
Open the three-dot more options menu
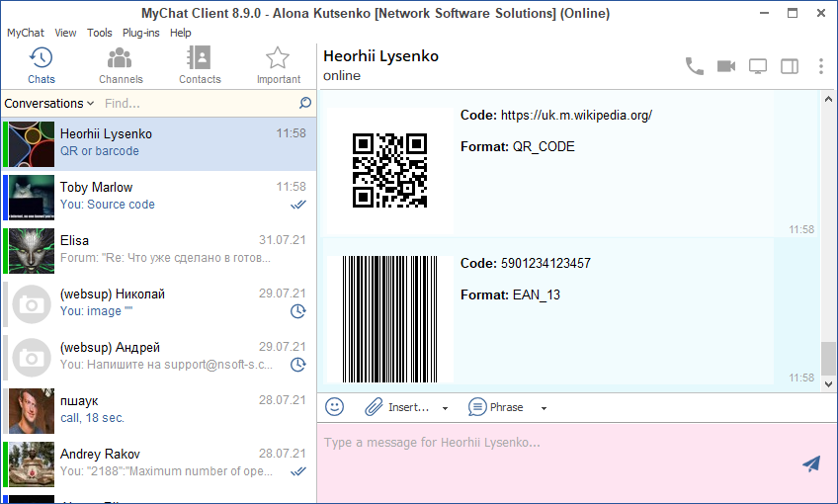tap(820, 66)
